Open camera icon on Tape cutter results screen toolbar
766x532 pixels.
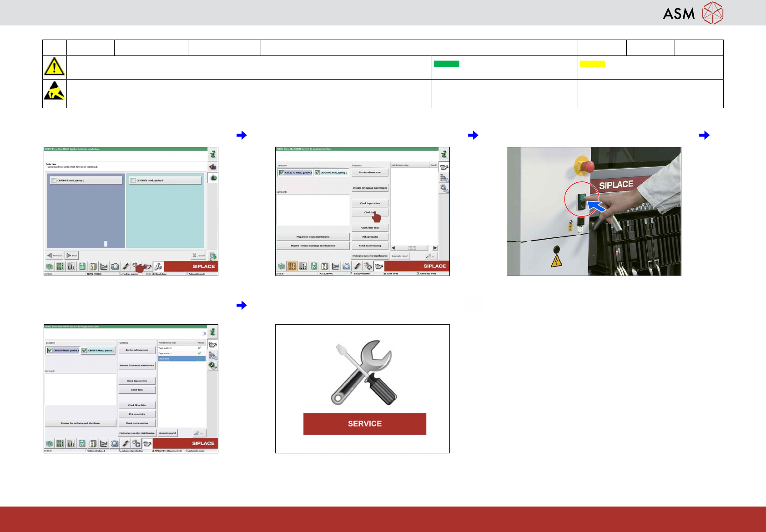115,443
